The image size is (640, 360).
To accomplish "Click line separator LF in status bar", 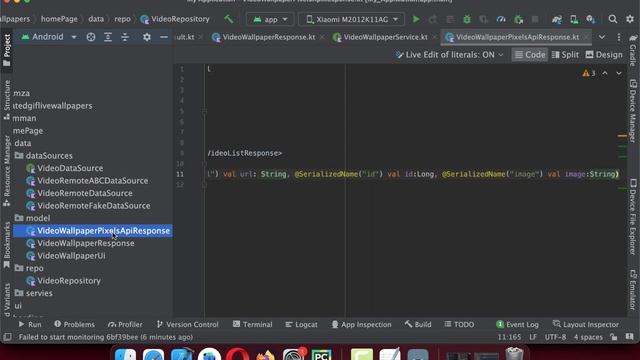I will click(533, 337).
